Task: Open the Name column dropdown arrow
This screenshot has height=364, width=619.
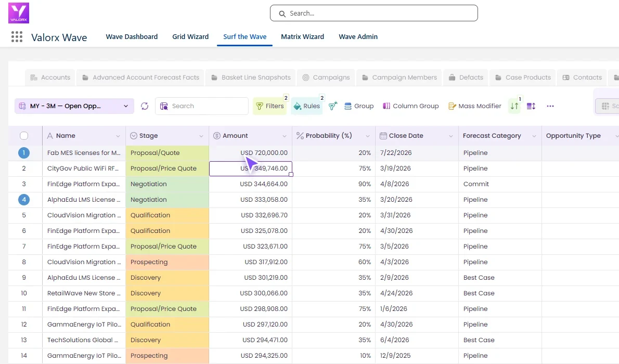Action: (118, 136)
